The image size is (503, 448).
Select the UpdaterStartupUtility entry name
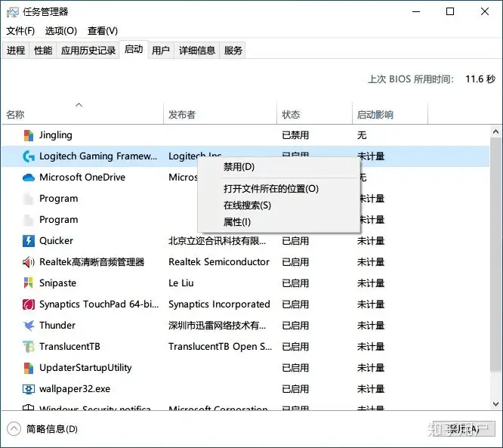pyautogui.click(x=85, y=368)
